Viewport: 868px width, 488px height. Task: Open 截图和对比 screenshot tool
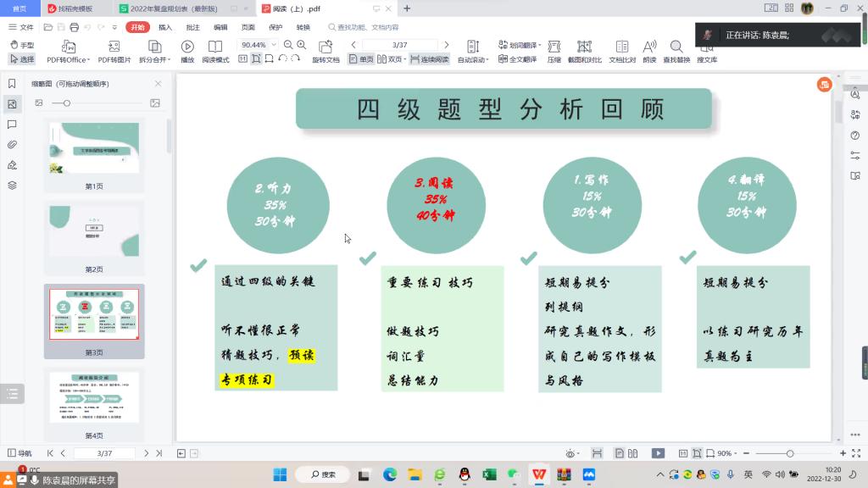(x=584, y=49)
